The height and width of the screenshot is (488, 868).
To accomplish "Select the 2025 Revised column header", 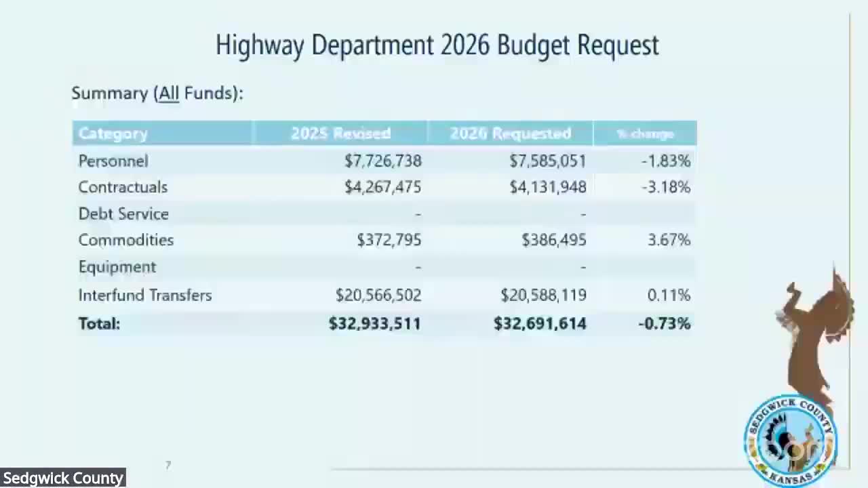I will pos(340,134).
